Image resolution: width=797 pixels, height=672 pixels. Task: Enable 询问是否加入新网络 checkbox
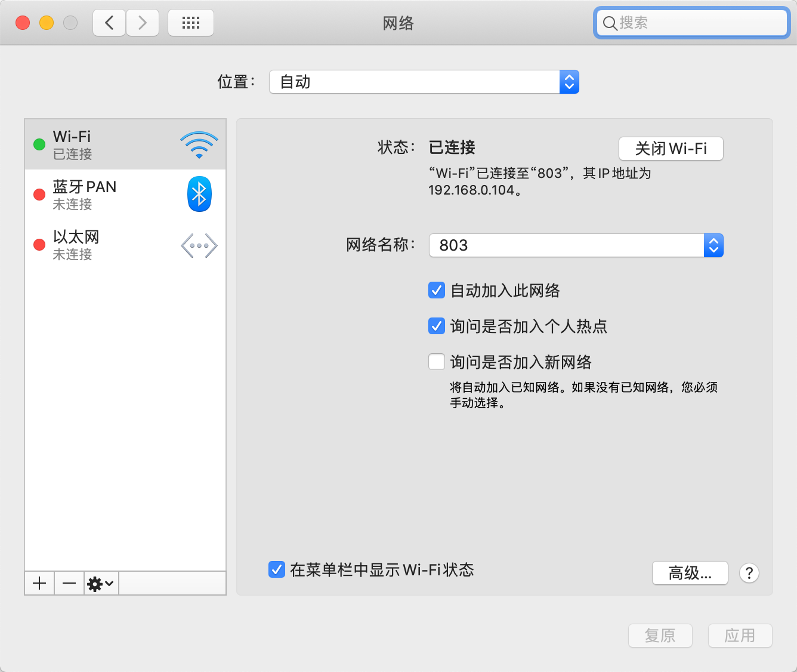tap(437, 362)
